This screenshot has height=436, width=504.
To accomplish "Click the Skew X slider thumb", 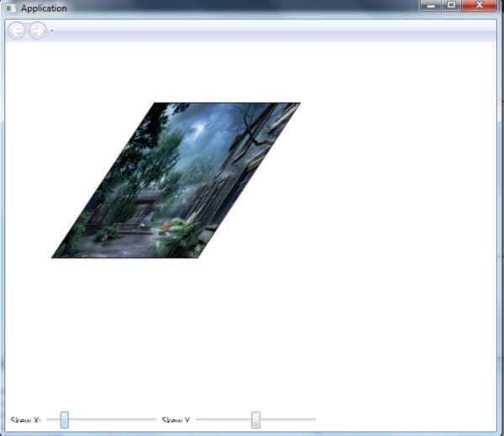I will click(x=65, y=420).
